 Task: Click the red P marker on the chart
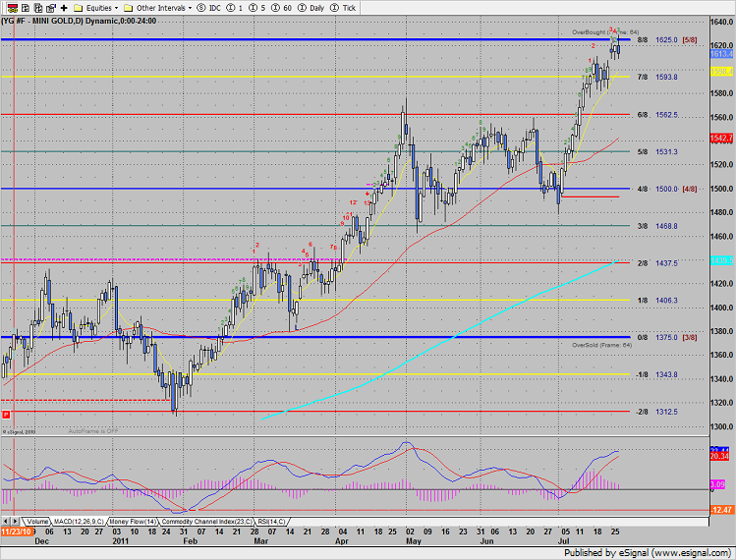point(6,415)
